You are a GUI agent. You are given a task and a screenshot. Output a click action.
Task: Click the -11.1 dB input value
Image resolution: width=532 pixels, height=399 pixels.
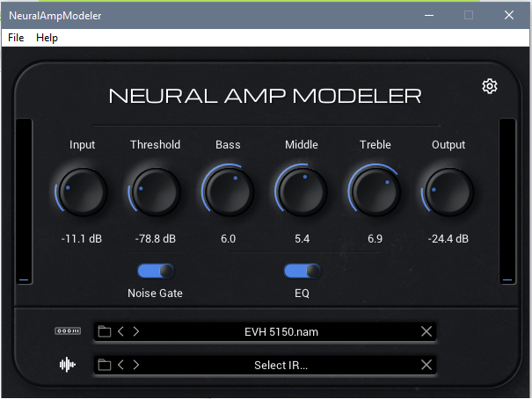click(82, 239)
